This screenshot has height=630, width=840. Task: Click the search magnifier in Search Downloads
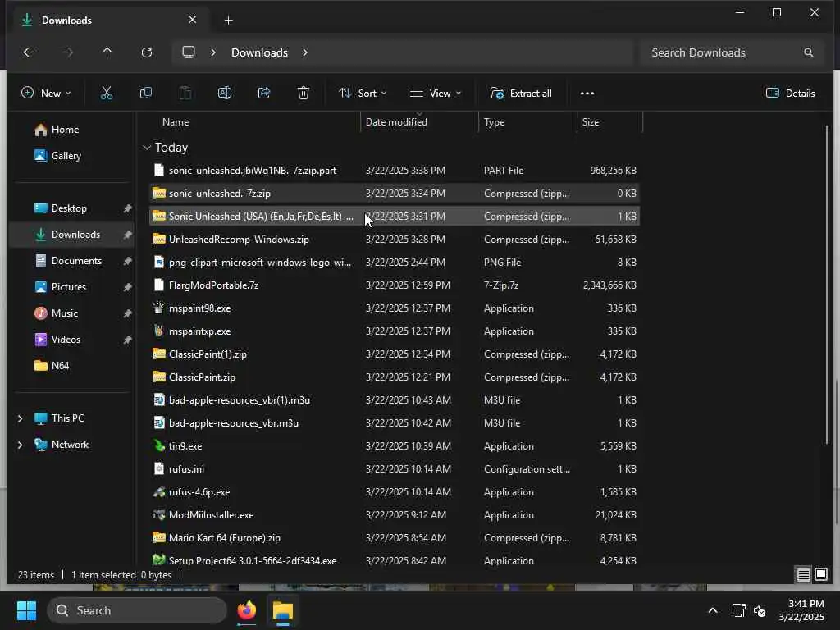coord(808,52)
